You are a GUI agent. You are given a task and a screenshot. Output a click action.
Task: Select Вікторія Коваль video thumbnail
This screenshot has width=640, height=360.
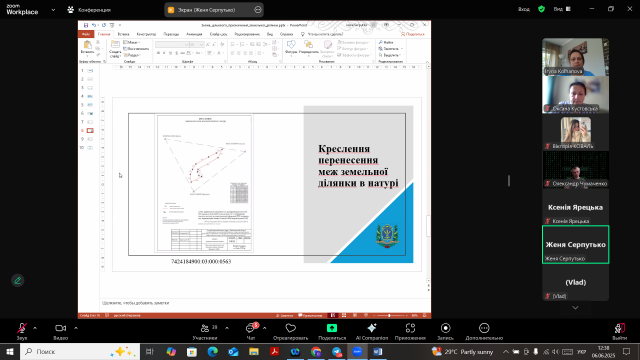pos(576,132)
